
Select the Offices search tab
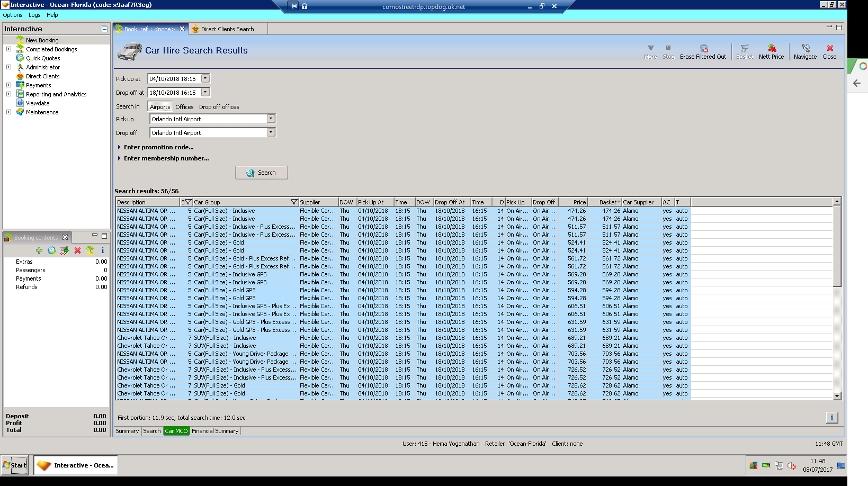pos(184,107)
